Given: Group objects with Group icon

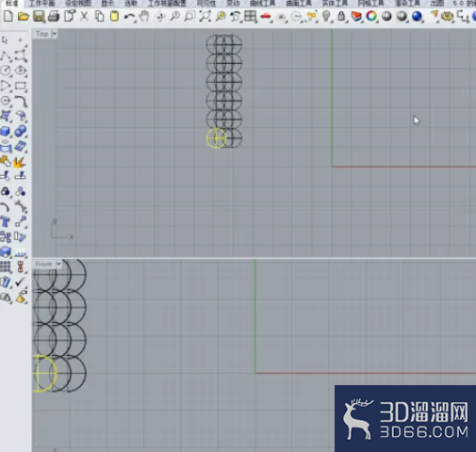Looking at the screenshot, I should [6, 191].
